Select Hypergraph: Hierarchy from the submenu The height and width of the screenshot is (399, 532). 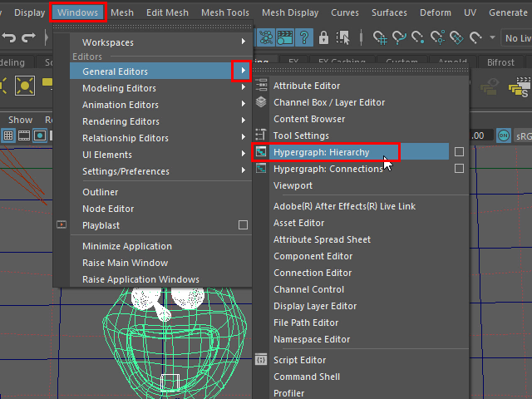pyautogui.click(x=321, y=152)
